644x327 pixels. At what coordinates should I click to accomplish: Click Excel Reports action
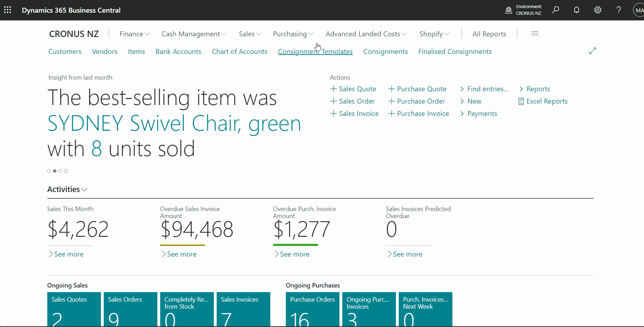pyautogui.click(x=543, y=101)
